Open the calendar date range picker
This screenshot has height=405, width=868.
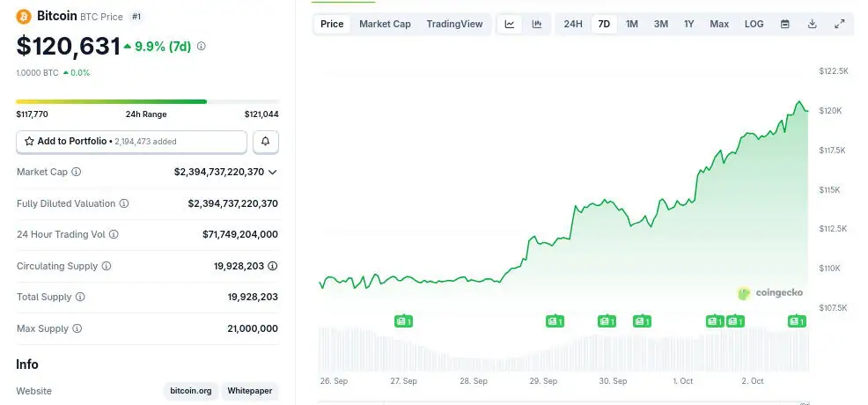pos(784,24)
